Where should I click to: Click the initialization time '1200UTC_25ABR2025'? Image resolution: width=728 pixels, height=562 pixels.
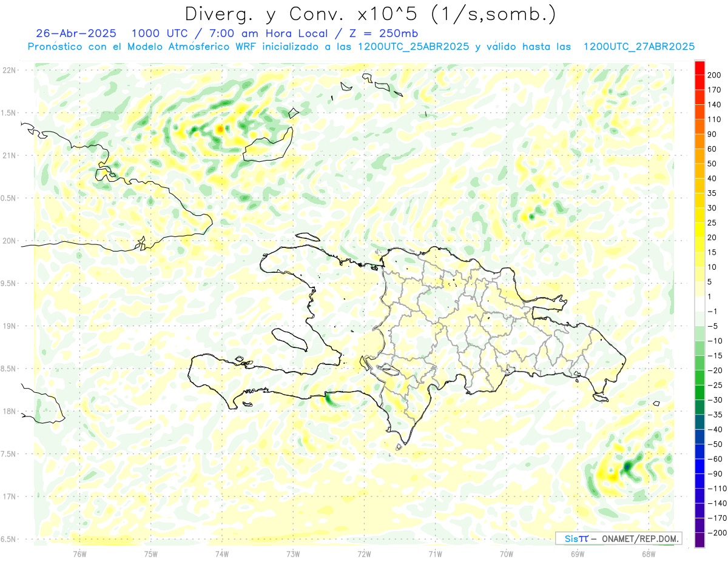coord(414,47)
